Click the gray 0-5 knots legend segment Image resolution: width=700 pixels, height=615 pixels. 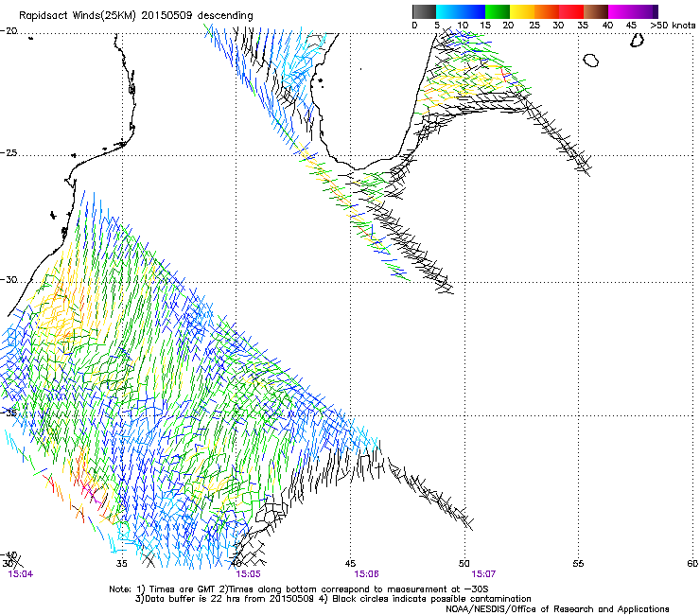[424, 11]
